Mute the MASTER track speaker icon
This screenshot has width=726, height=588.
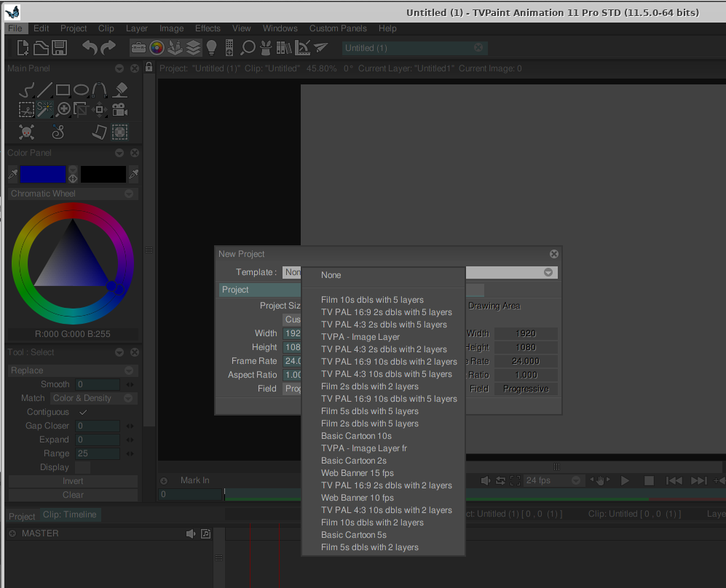point(190,534)
